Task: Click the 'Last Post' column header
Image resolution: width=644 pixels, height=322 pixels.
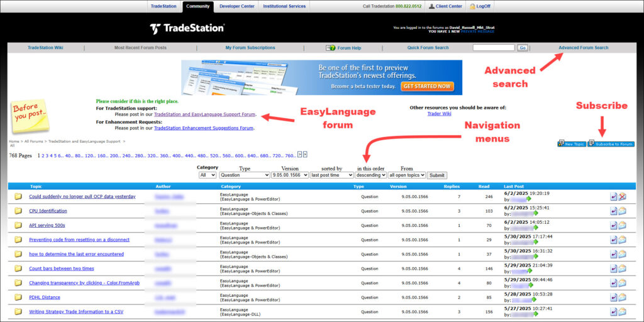Action: click(x=514, y=186)
